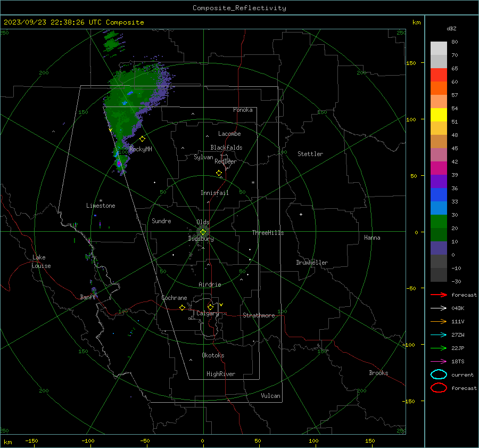The width and height of the screenshot is (479, 448).
Task: Click the Lake Louise label
Action: pos(41,262)
